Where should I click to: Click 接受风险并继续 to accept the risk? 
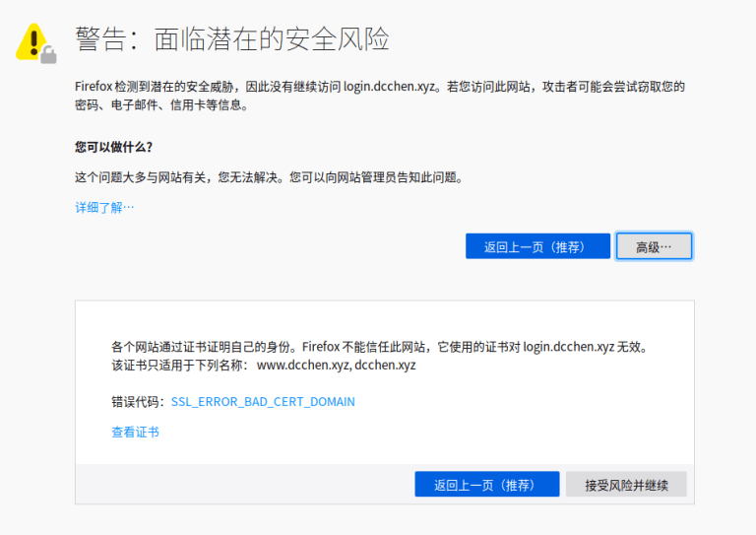pos(626,485)
